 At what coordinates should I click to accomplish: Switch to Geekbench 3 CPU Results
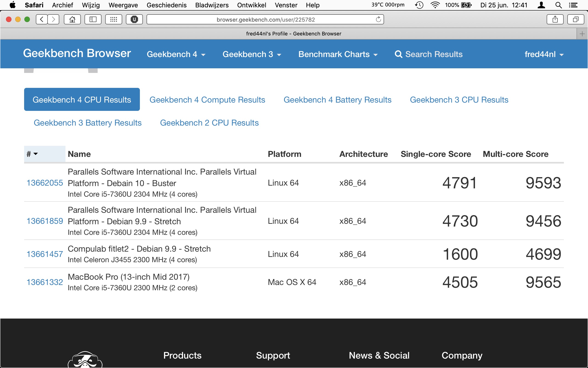point(459,100)
